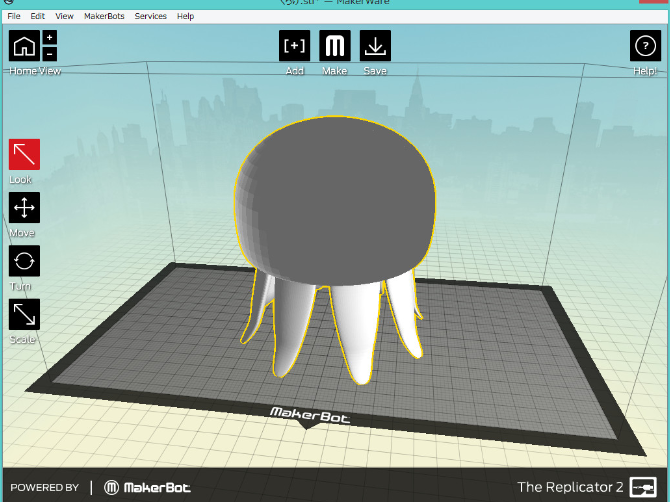Viewport: 670px width, 502px height.
Task: Zoom in with the plus button
Action: pos(50,38)
